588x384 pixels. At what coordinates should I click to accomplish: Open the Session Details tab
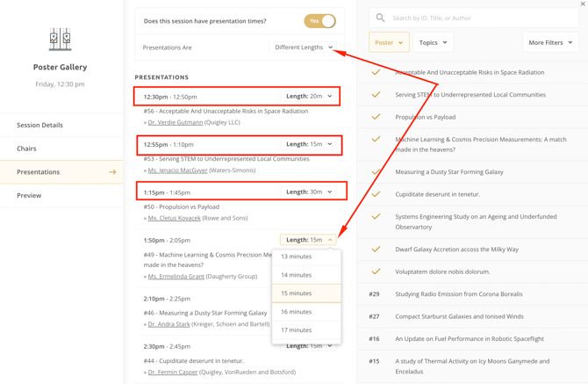(39, 126)
